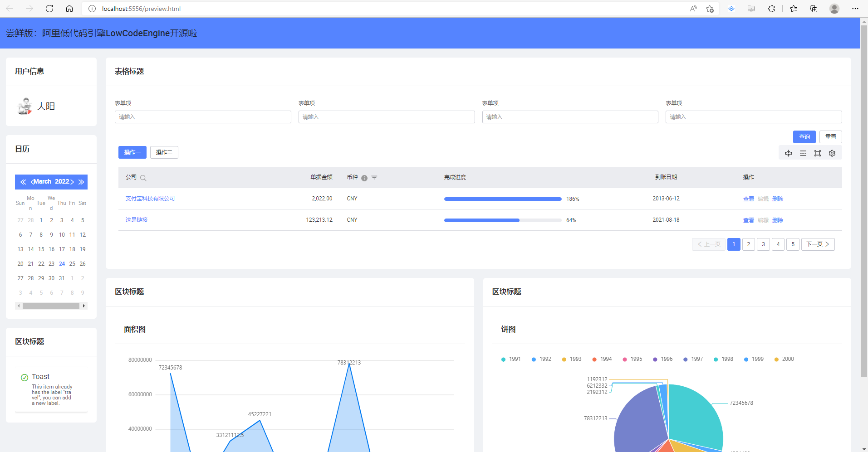Open the favorites list icon
The height and width of the screenshot is (452, 868).
794,9
